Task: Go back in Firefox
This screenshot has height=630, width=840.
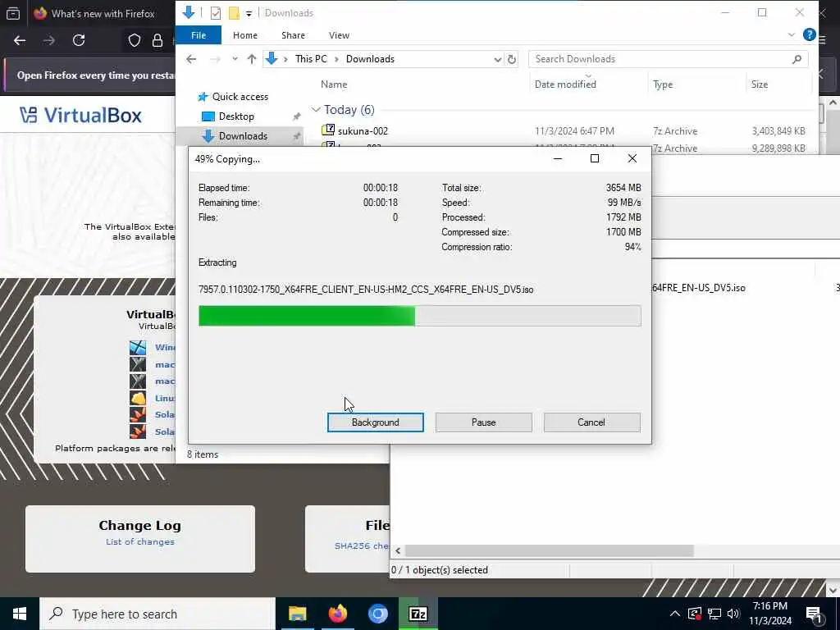Action: tap(20, 40)
